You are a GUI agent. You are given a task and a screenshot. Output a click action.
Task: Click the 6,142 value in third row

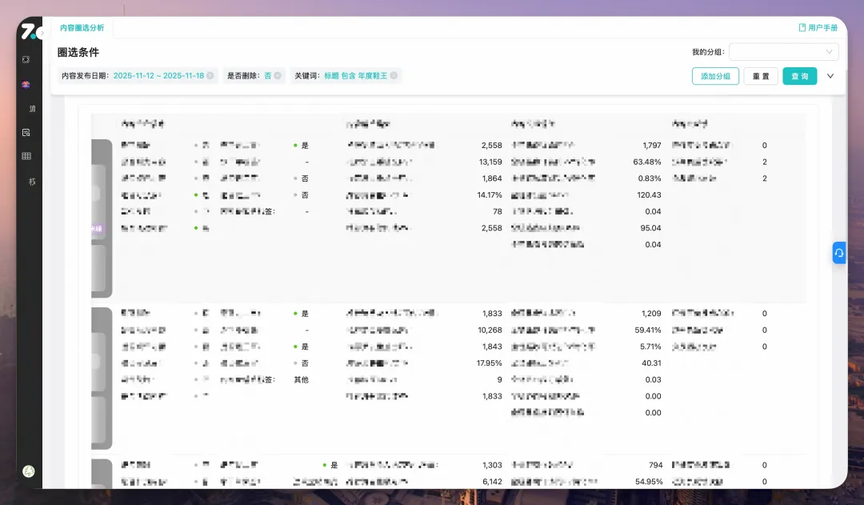click(492, 482)
